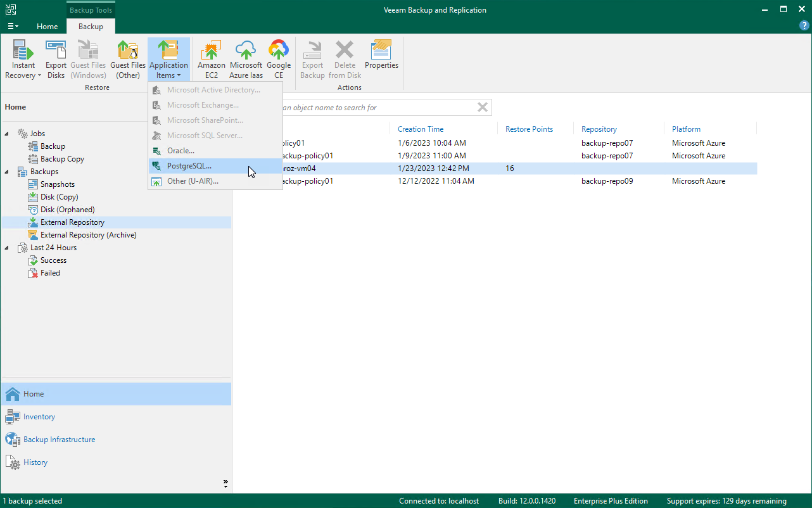
Task: Click the Enterprise Plus Edition status text
Action: 611,501
